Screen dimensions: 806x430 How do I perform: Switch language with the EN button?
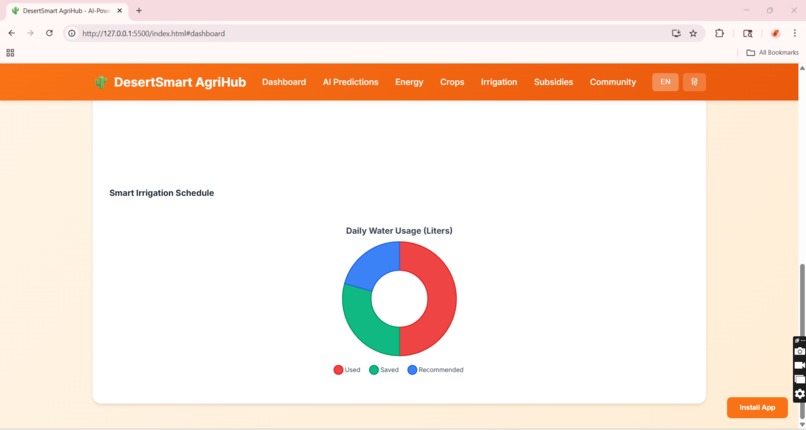[x=665, y=82]
